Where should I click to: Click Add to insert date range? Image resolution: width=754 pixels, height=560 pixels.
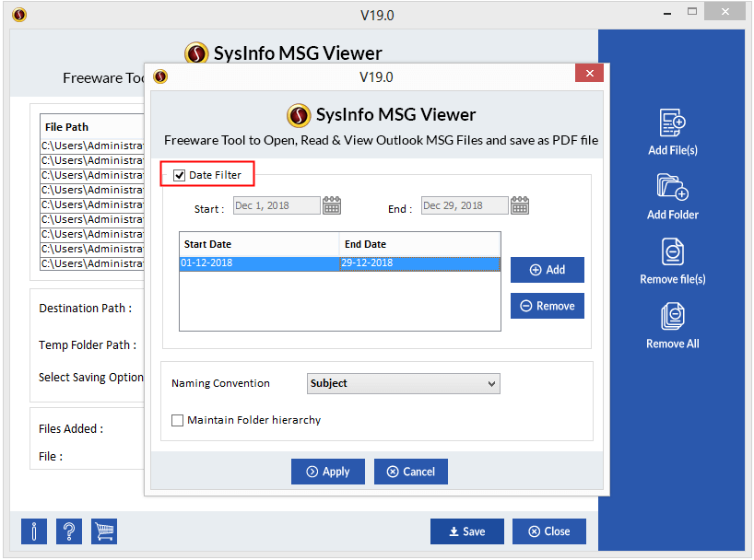click(548, 270)
